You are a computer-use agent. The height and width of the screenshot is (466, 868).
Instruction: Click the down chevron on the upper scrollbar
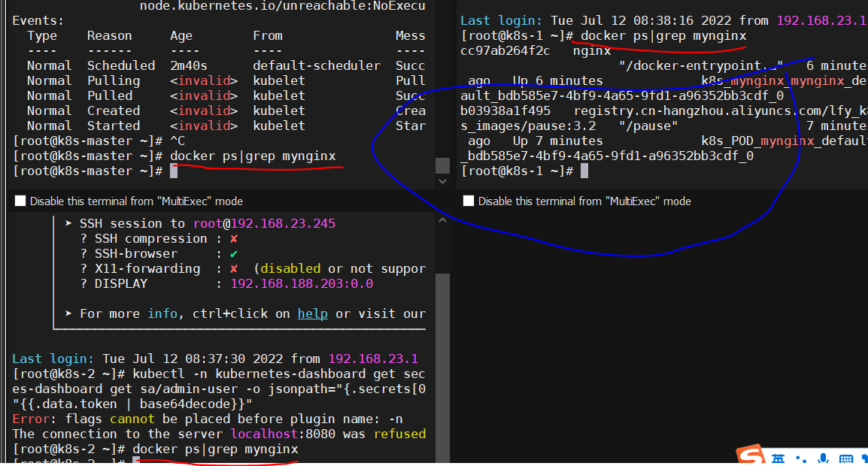pos(442,181)
